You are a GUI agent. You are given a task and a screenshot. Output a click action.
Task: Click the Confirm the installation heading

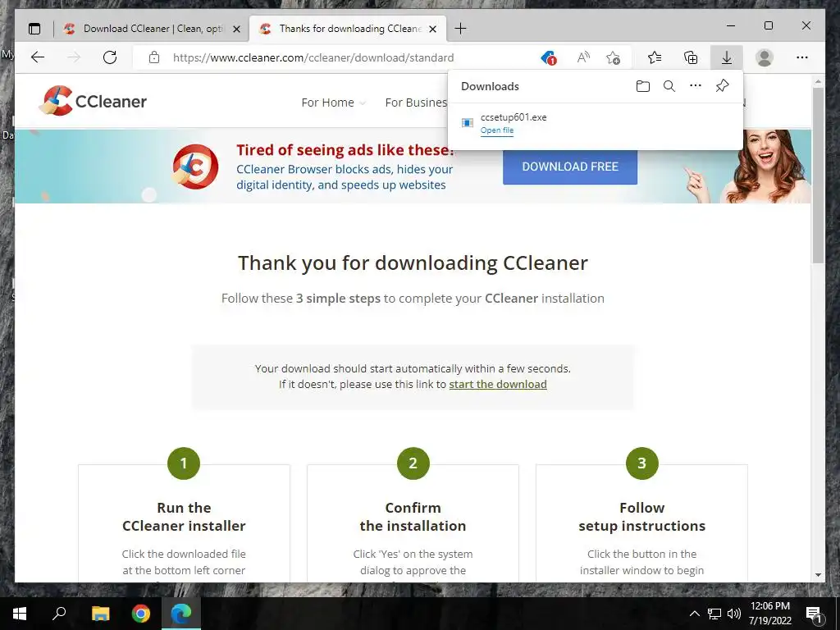pos(413,517)
